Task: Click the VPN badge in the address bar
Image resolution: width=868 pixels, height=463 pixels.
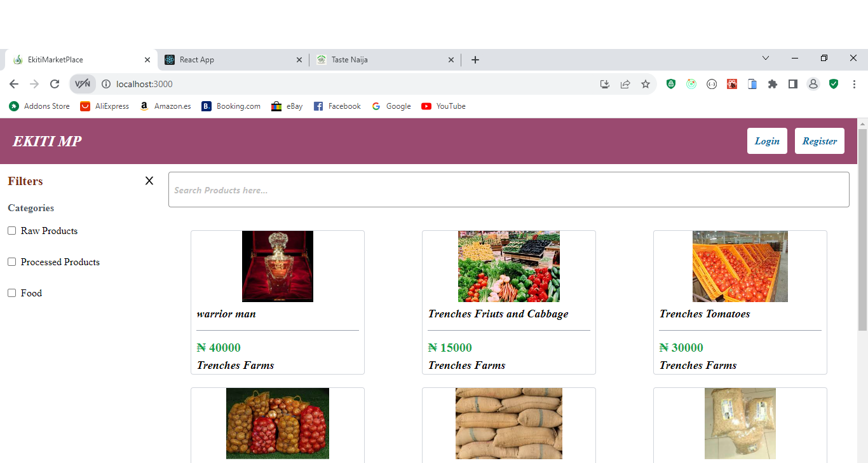Action: tap(83, 84)
